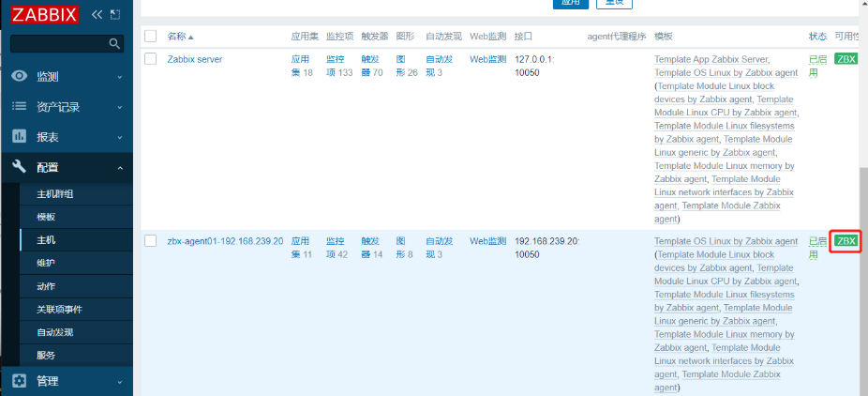Image resolution: width=868 pixels, height=396 pixels.
Task: Open Web监测 for zbx-agent01
Action: click(488, 241)
